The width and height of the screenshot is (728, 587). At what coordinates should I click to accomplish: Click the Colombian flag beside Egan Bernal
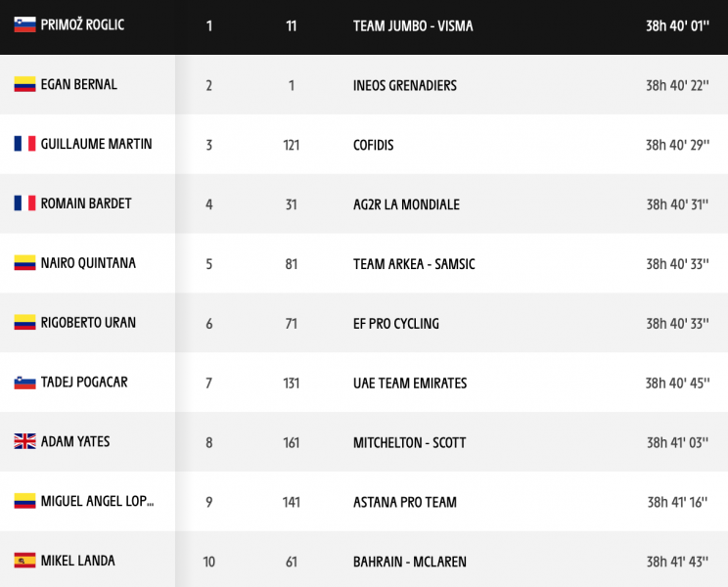(x=24, y=84)
